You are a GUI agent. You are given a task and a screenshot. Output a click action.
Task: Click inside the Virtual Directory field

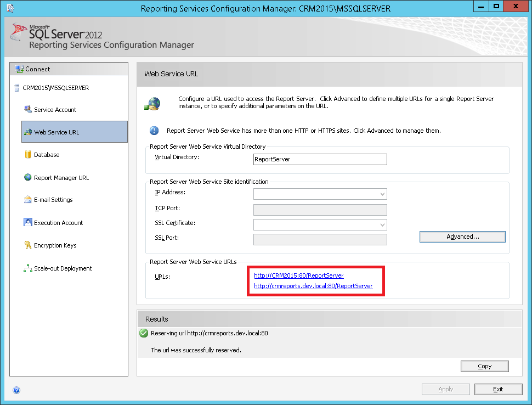(320, 159)
